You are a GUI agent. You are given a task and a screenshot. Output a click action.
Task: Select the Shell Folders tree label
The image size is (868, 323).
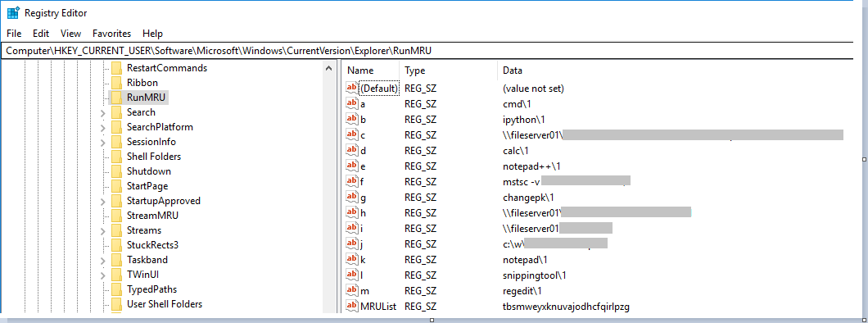tap(154, 157)
